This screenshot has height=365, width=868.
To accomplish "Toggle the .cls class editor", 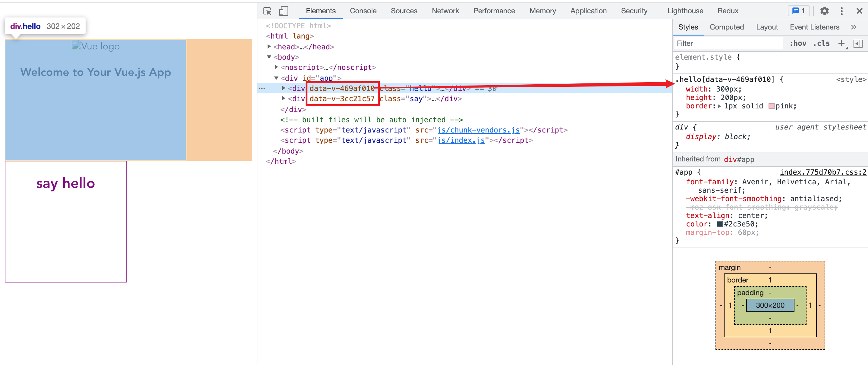I will (x=821, y=43).
